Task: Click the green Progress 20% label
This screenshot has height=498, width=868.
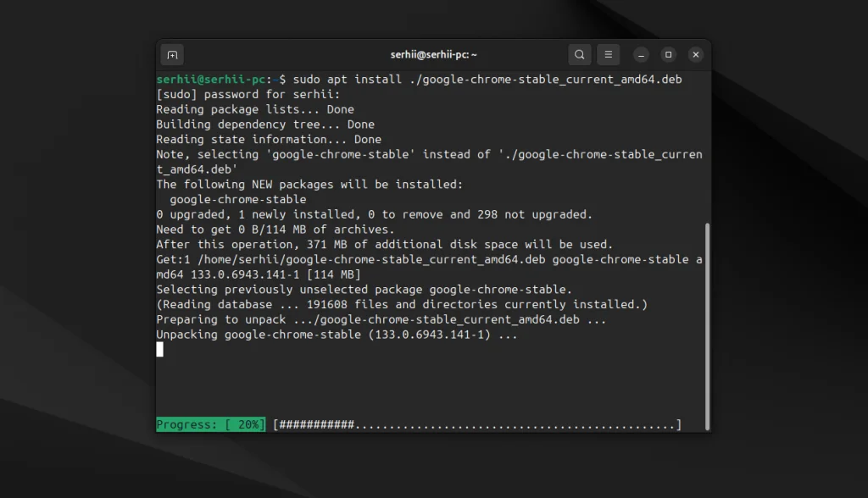Action: [x=210, y=424]
